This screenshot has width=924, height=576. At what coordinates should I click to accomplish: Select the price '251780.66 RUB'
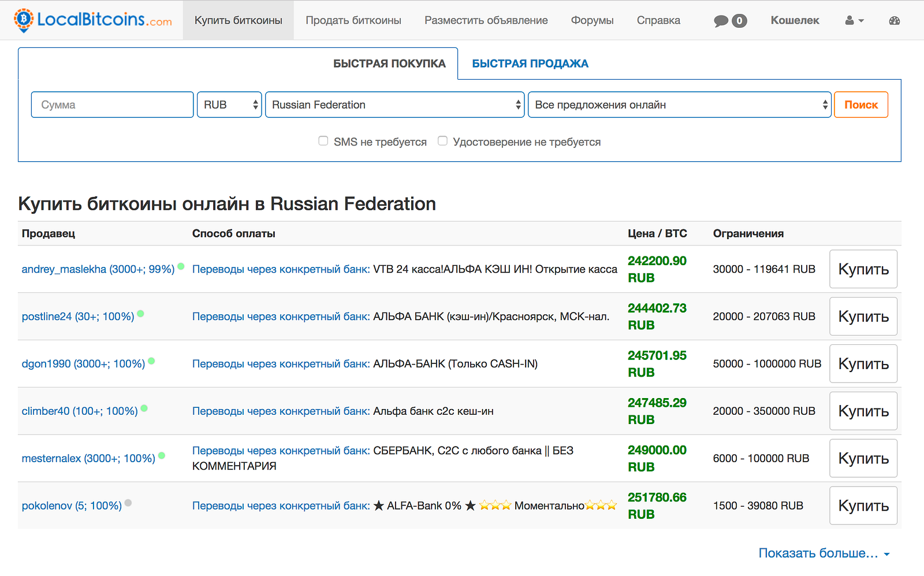coord(657,506)
